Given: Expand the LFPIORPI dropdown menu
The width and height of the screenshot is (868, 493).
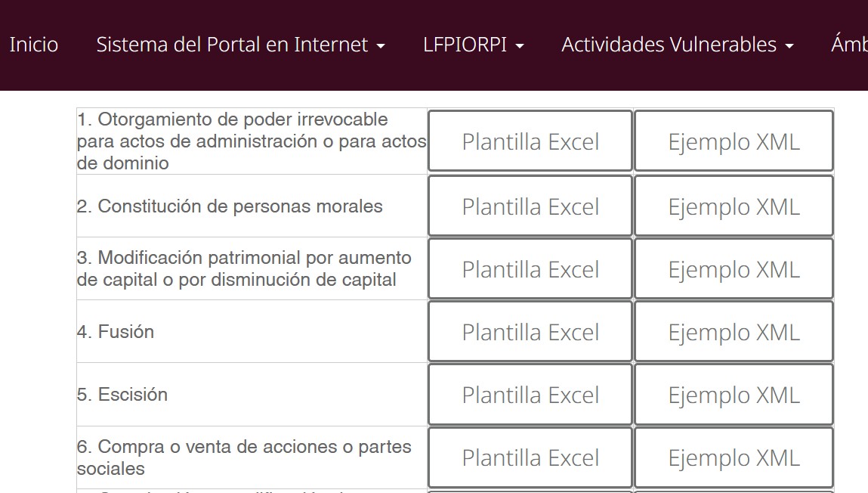Looking at the screenshot, I should 473,45.
